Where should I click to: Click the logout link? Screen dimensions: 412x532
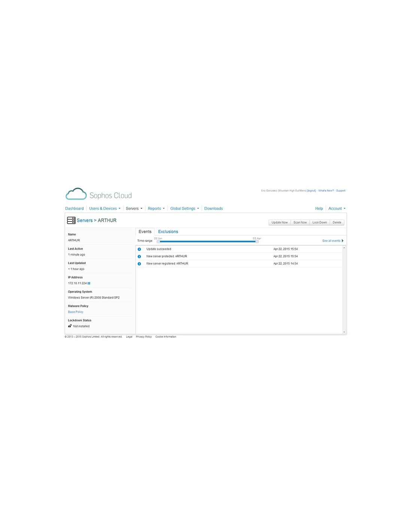point(311,191)
